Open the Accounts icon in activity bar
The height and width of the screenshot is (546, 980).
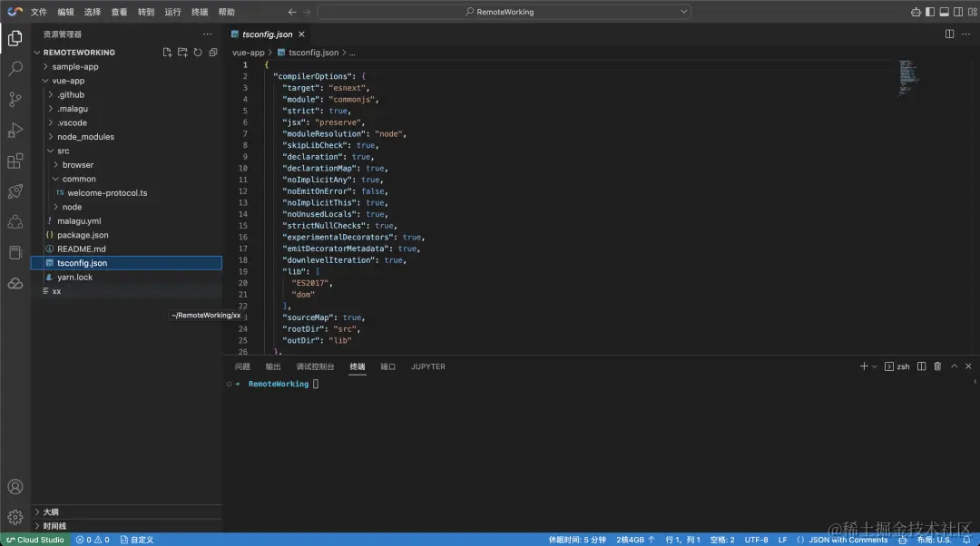tap(15, 487)
